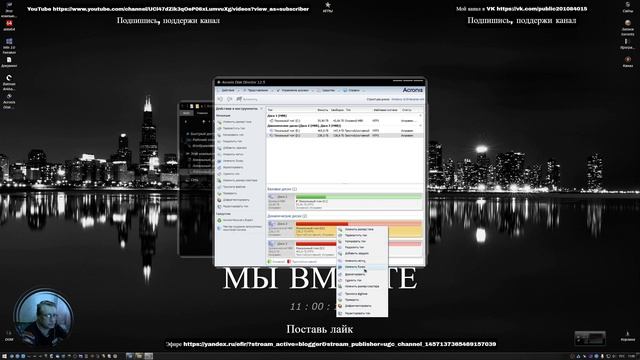Image resolution: width=640 pixels, height=360 pixels.
Task: Click Дефрагментировать icon in sidebar
Action: [219, 200]
